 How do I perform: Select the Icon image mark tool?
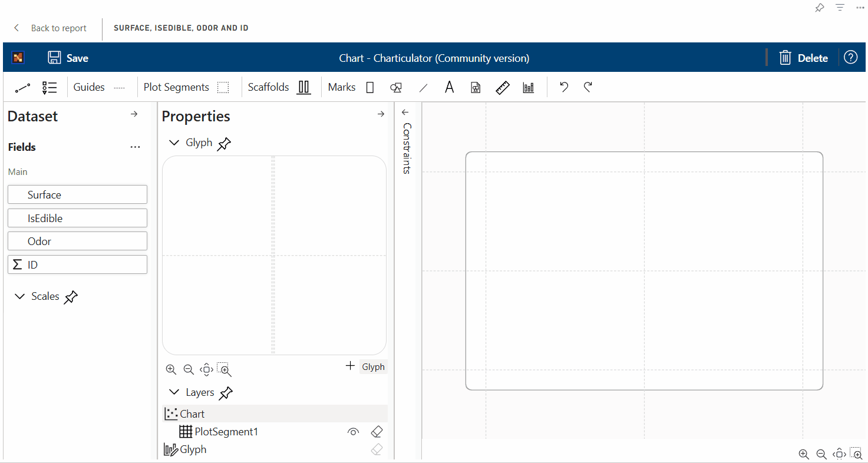point(475,87)
